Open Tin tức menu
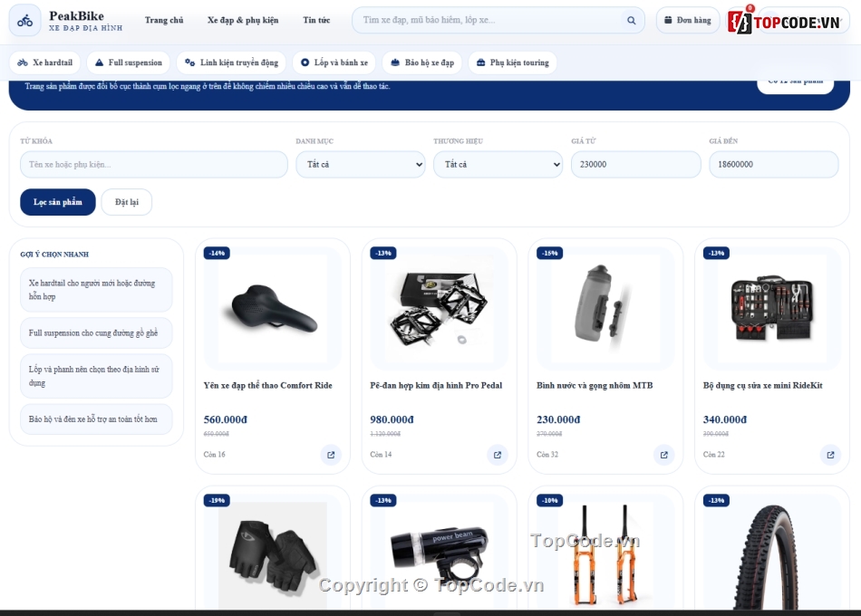The height and width of the screenshot is (616, 861). click(x=316, y=20)
